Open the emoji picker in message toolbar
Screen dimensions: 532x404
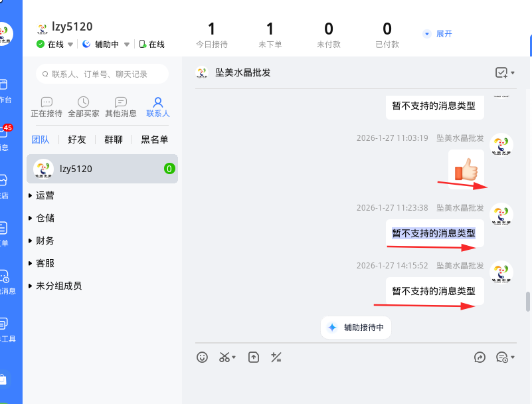coord(202,357)
